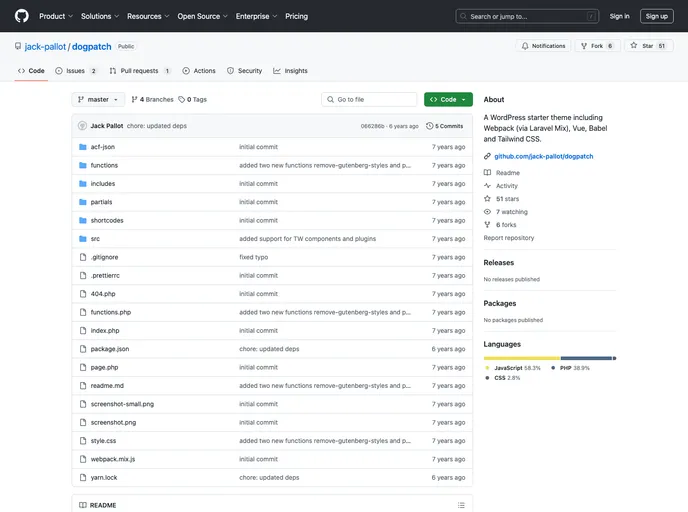
Task: Open the Solutions navigation menu
Action: (x=100, y=16)
